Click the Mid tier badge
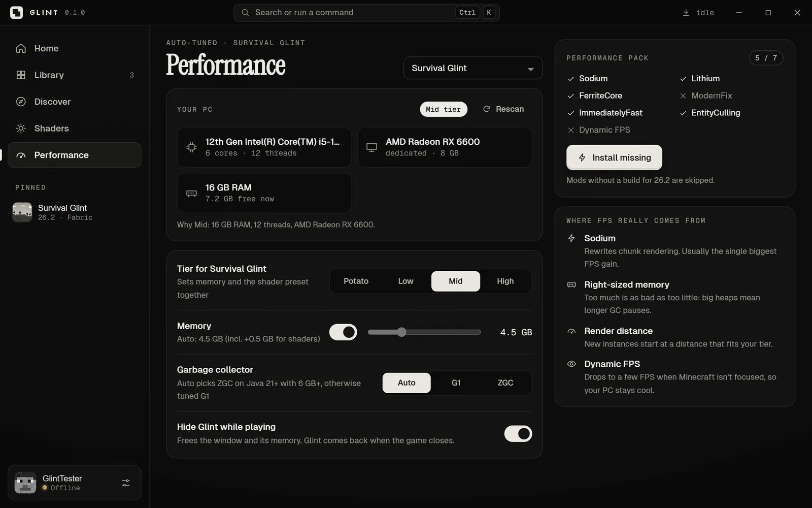812x508 pixels. (444, 109)
